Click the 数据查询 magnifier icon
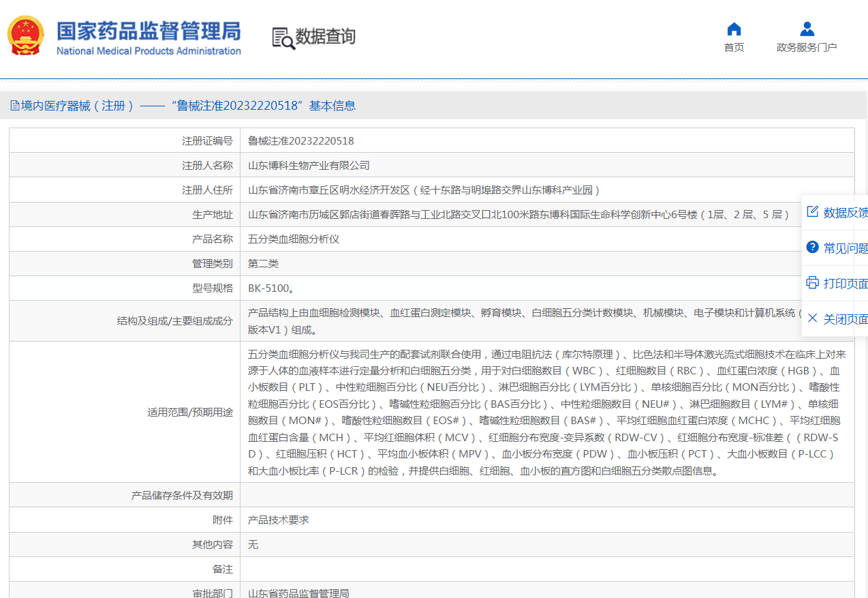 pyautogui.click(x=283, y=38)
